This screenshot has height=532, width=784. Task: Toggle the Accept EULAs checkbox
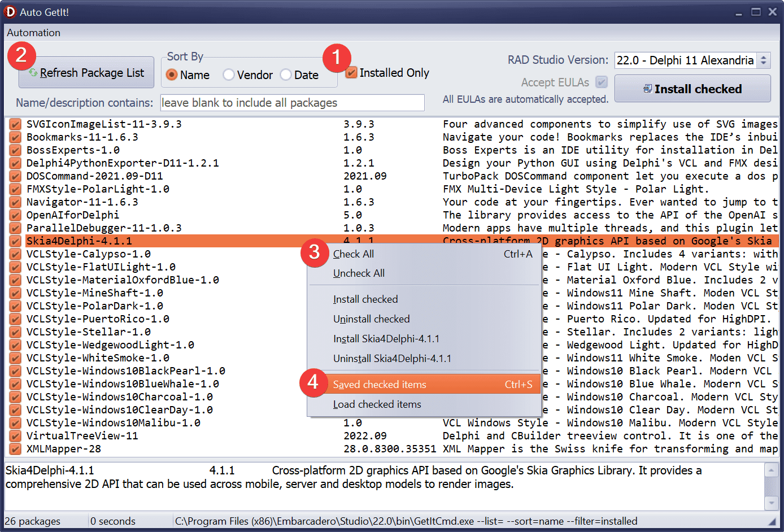tap(602, 82)
